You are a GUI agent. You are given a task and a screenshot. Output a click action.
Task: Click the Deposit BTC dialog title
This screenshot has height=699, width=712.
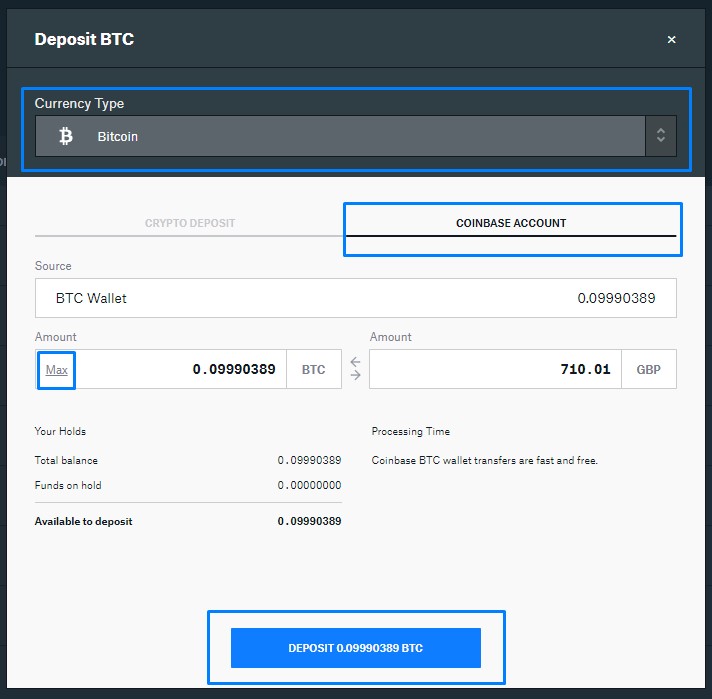(84, 39)
